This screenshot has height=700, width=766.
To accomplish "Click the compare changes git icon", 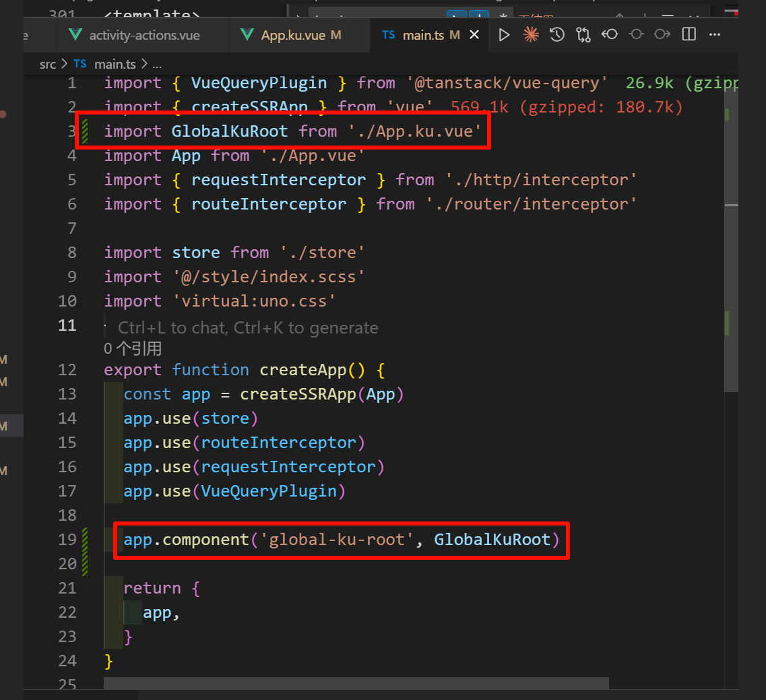I will tap(583, 35).
